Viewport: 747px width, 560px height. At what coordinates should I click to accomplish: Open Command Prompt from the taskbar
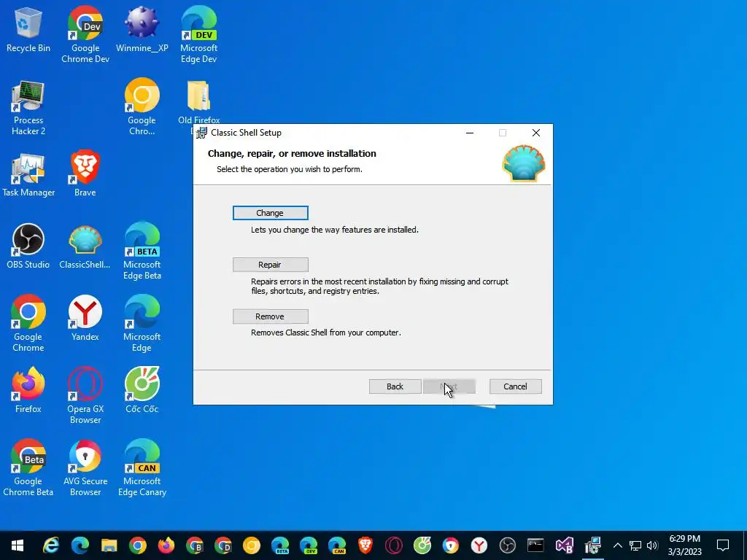[535, 545]
